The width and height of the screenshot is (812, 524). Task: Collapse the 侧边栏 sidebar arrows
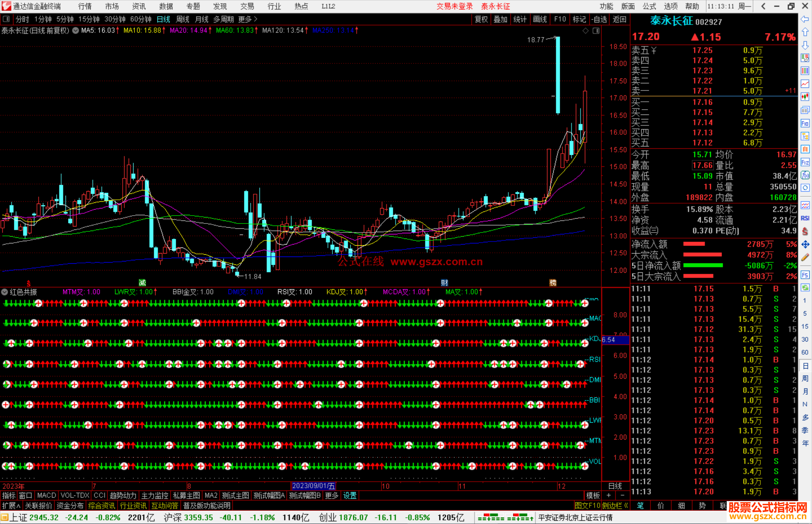pos(626,506)
